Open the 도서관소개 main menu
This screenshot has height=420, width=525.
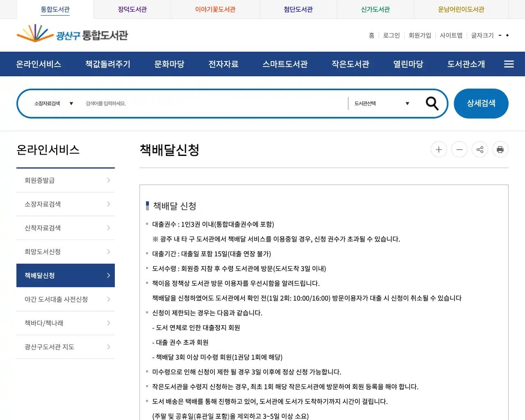pyautogui.click(x=466, y=64)
